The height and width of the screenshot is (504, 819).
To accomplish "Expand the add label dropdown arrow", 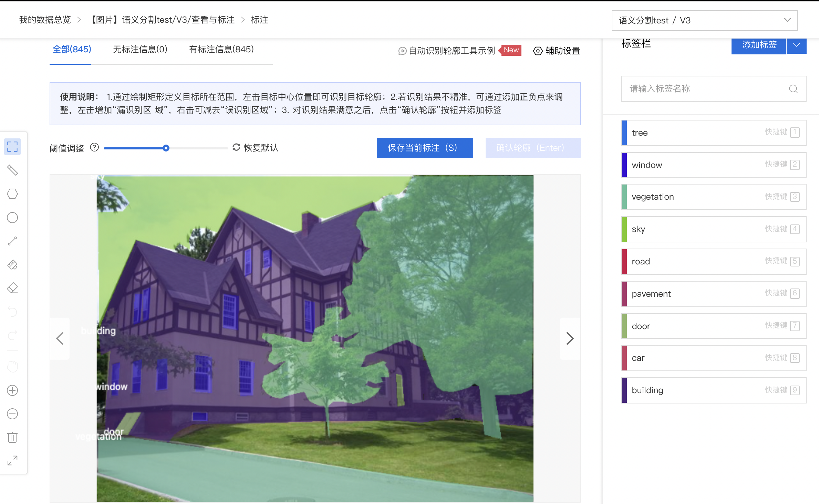I will (797, 45).
